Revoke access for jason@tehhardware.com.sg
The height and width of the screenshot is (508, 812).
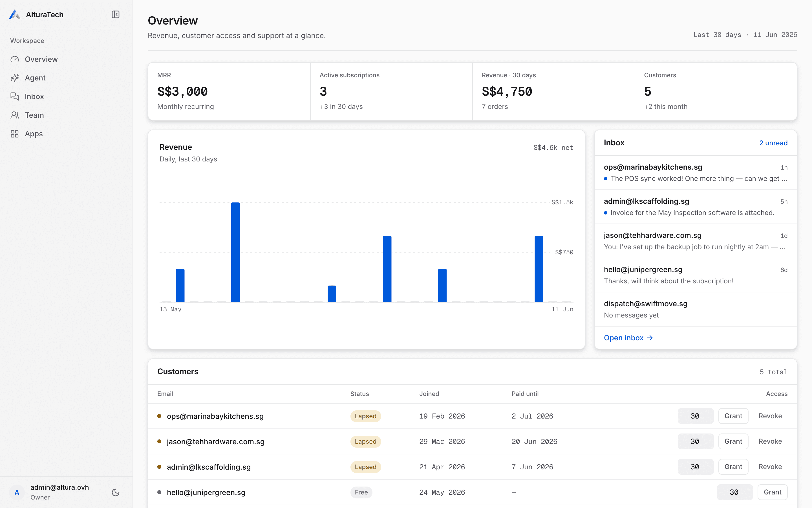pyautogui.click(x=770, y=441)
